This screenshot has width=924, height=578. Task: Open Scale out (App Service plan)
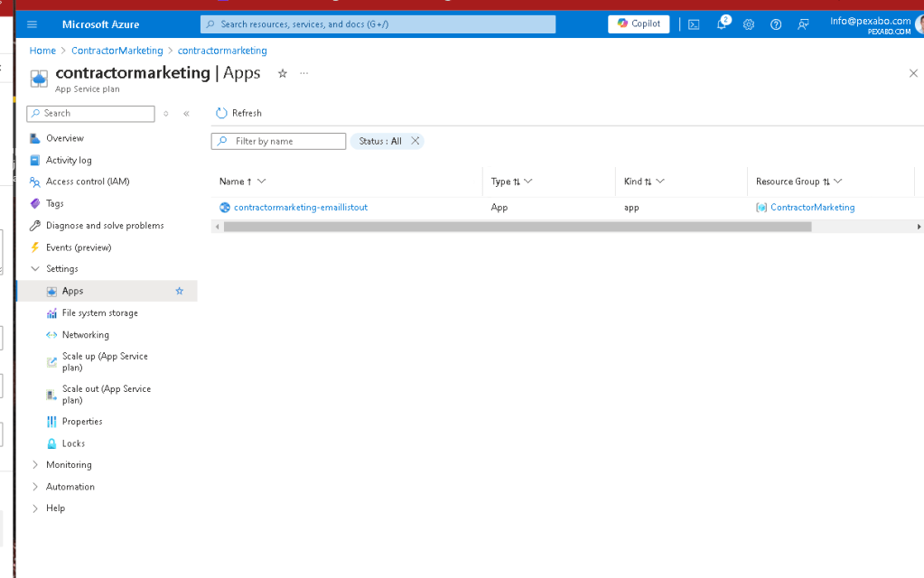click(106, 395)
